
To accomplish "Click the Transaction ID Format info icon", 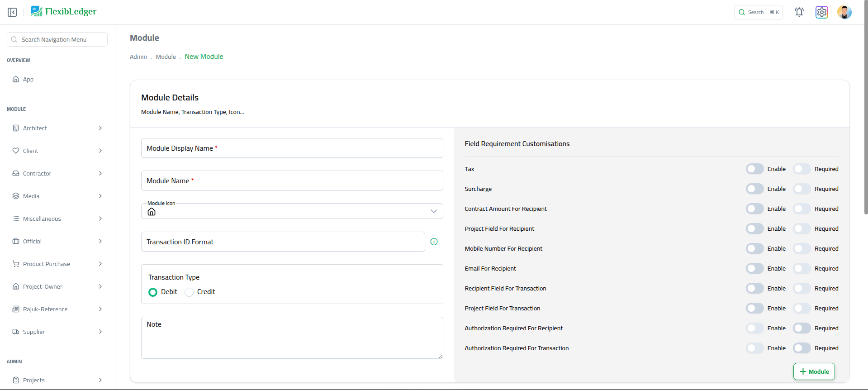I will (x=434, y=242).
